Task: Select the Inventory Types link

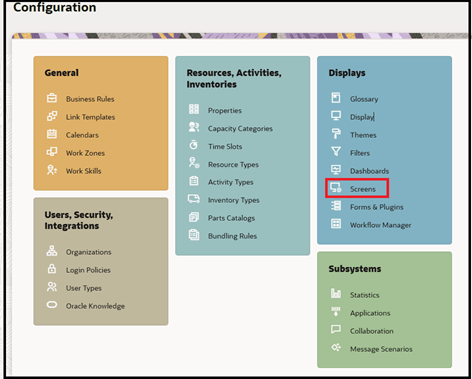Action: click(x=234, y=200)
